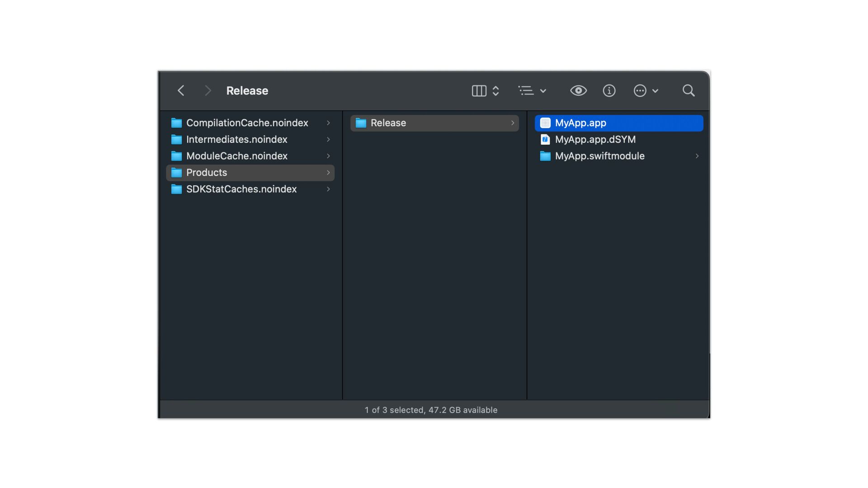Select the MyApp.swiftmodule folder name

tap(600, 156)
